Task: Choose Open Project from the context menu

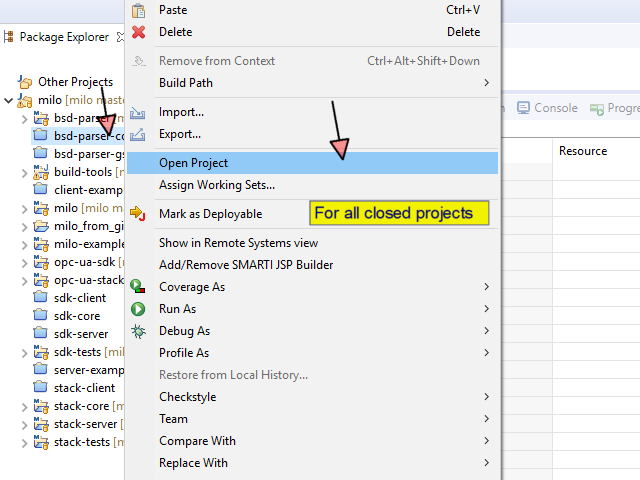Action: tap(312, 163)
